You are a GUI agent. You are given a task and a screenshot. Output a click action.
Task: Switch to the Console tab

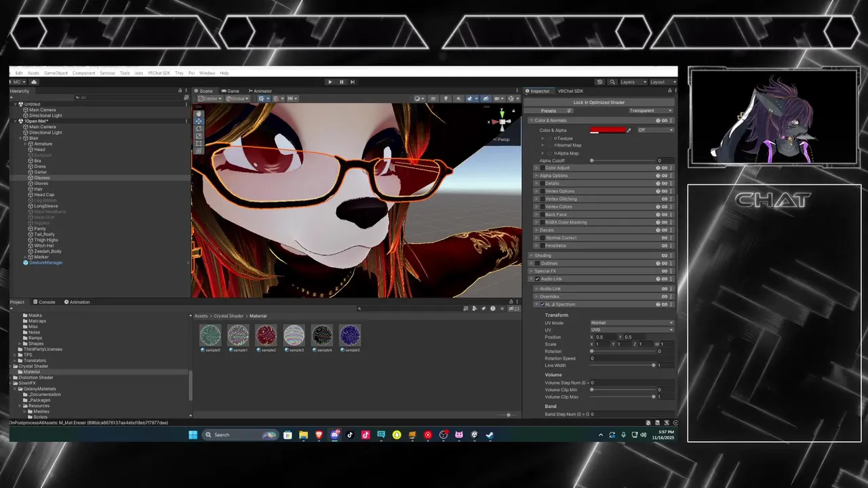point(44,302)
